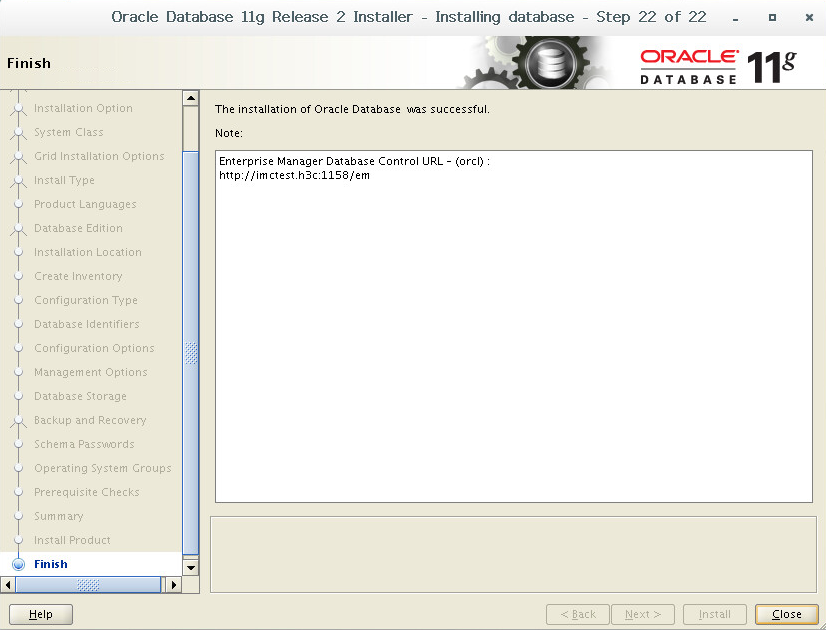Click the sidebar vertical scrollbar up arrow

[x=191, y=98]
